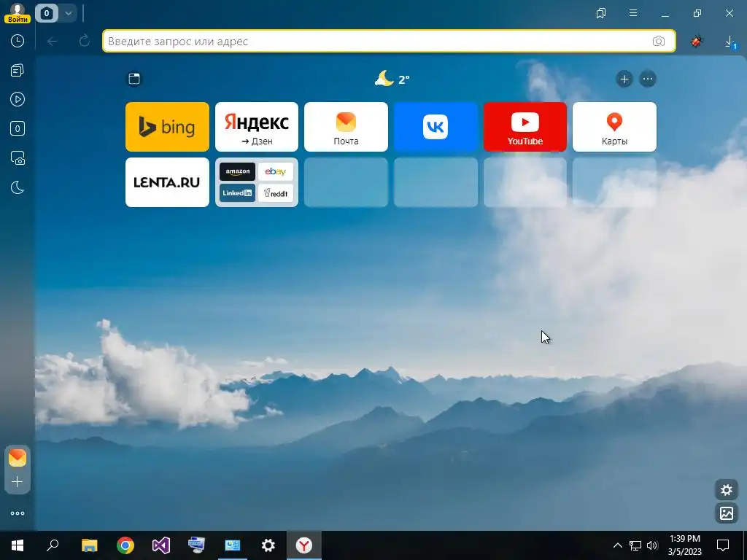
Task: Expand the tab list dropdown arrow
Action: click(69, 13)
